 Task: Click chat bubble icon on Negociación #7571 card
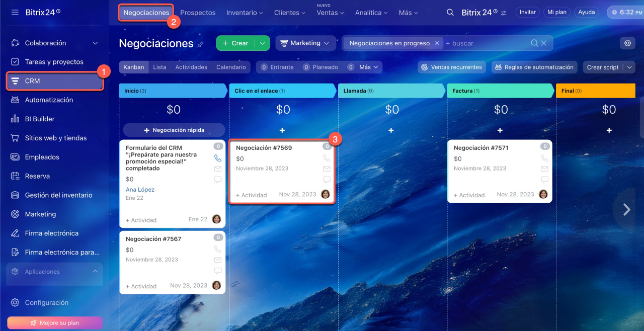545,180
